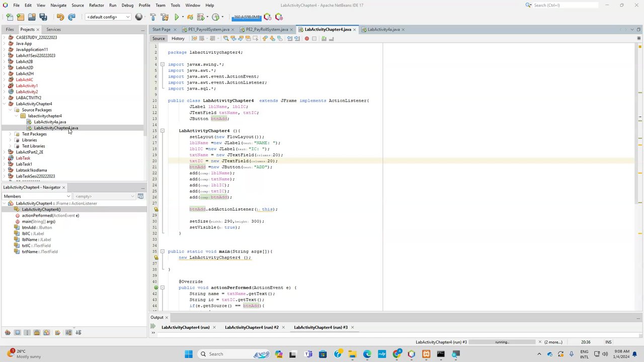The width and height of the screenshot is (644, 362).
Task: Run the project with the green play icon
Action: click(x=177, y=17)
